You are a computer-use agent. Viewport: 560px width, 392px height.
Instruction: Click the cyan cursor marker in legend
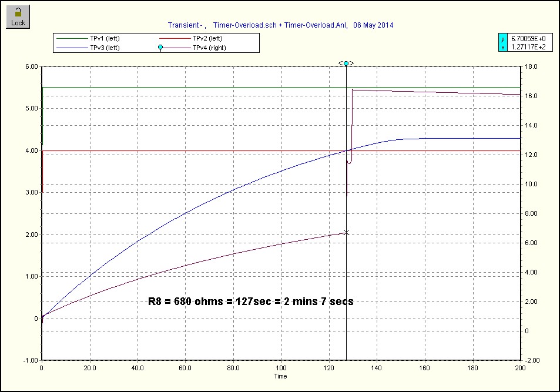[x=160, y=47]
